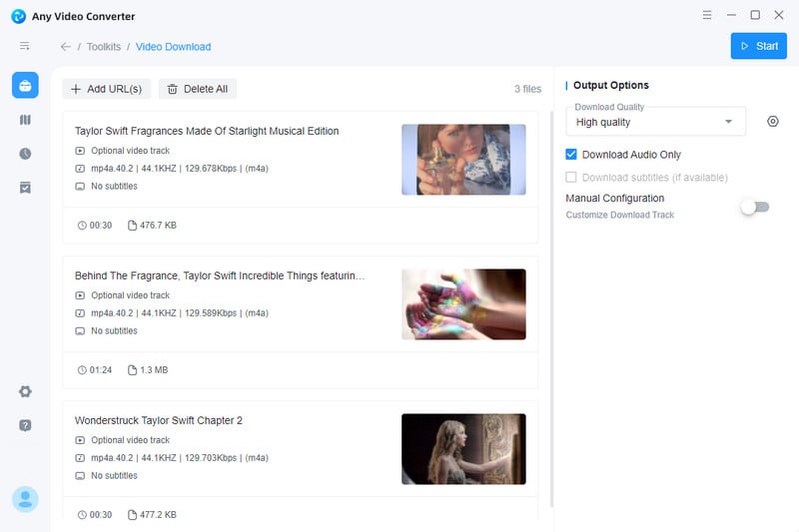Open Behind The Fragrance painted hands thumbnail
The height and width of the screenshot is (532, 799).
click(463, 303)
